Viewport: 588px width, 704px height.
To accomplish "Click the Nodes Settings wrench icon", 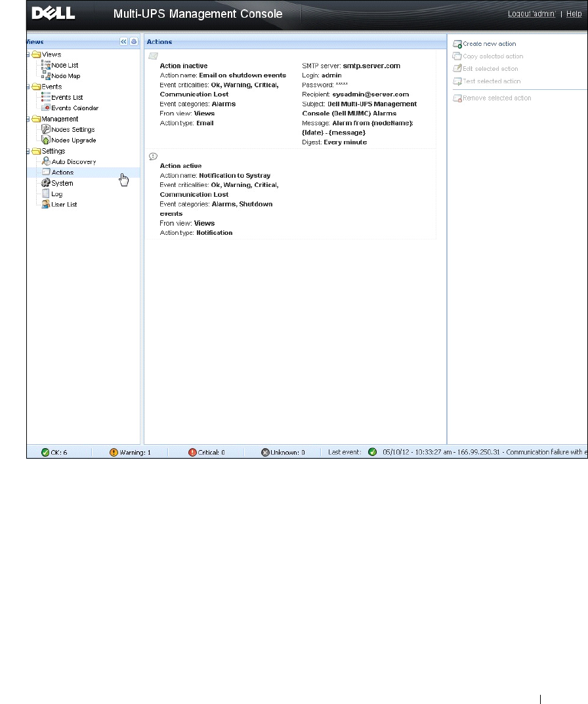I will (46, 129).
